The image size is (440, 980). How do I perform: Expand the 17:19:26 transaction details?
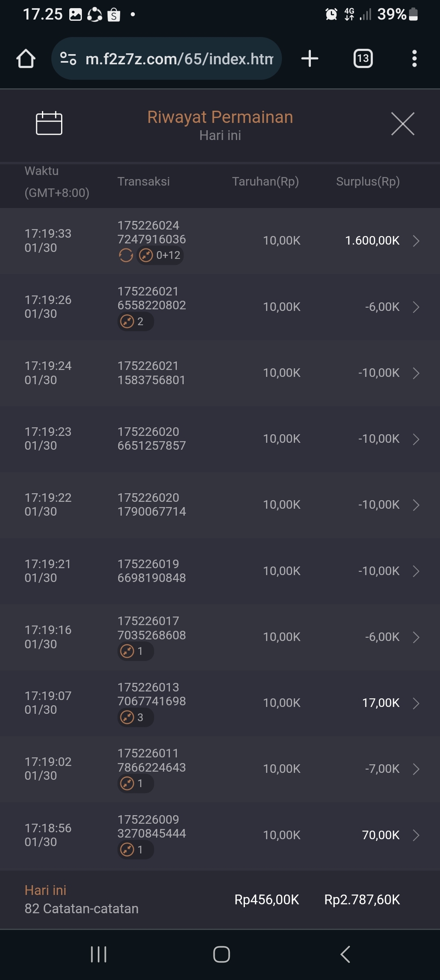[x=416, y=307]
